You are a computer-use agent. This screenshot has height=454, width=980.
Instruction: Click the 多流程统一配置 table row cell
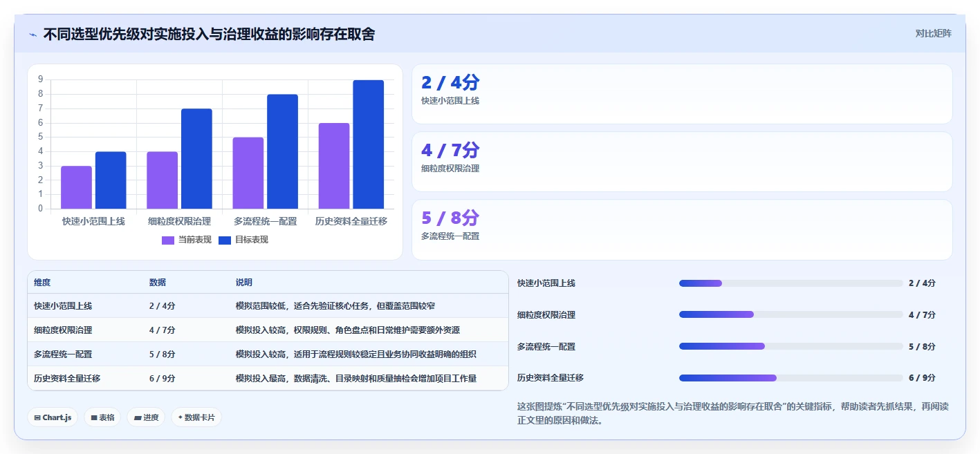[x=63, y=354]
